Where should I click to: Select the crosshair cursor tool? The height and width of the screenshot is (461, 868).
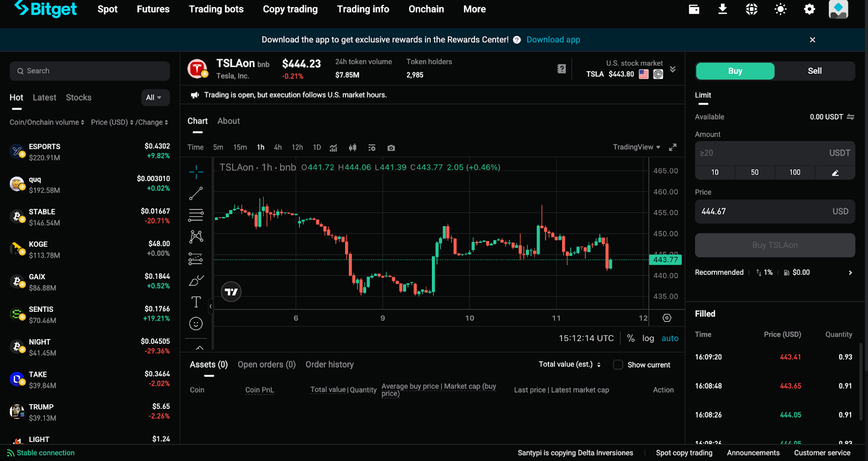(x=196, y=172)
